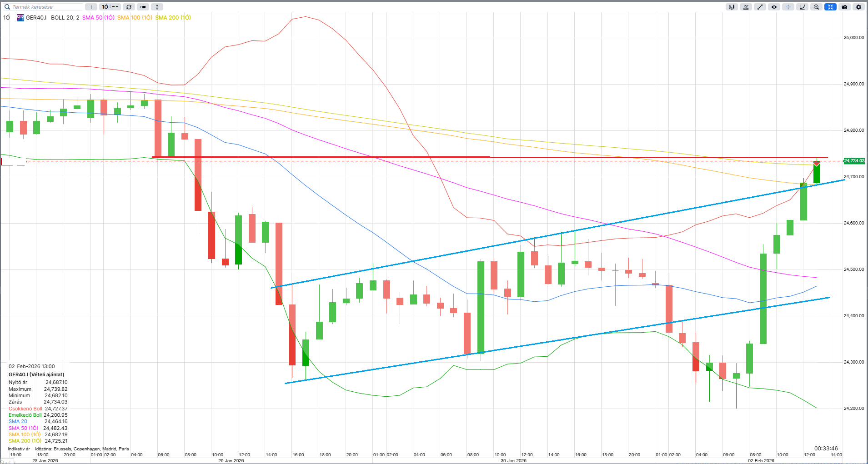Add a new chart with plus button
The height and width of the screenshot is (464, 868).
[91, 7]
